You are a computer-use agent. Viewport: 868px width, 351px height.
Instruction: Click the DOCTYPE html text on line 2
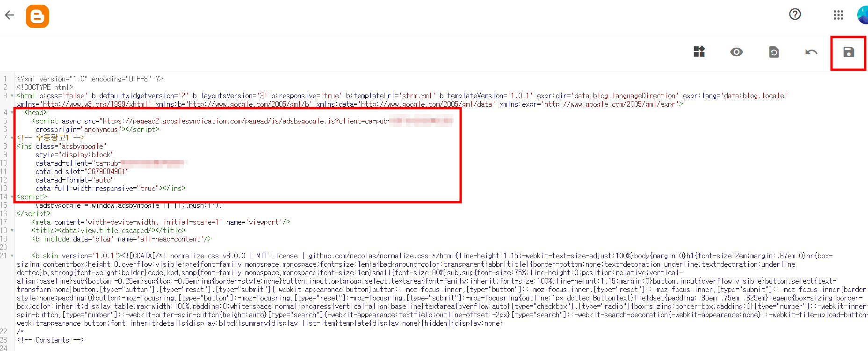(x=45, y=88)
